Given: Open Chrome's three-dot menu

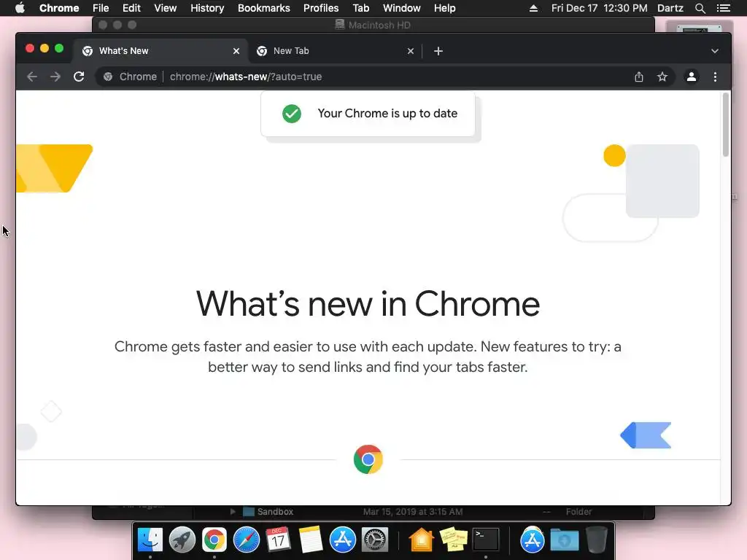Looking at the screenshot, I should point(715,77).
